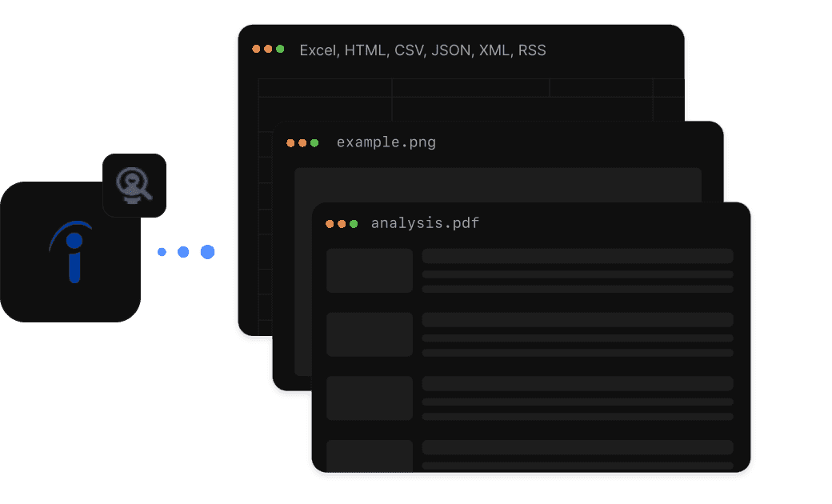Select the analysis.pdf window title
The width and height of the screenshot is (832, 504).
(x=425, y=223)
